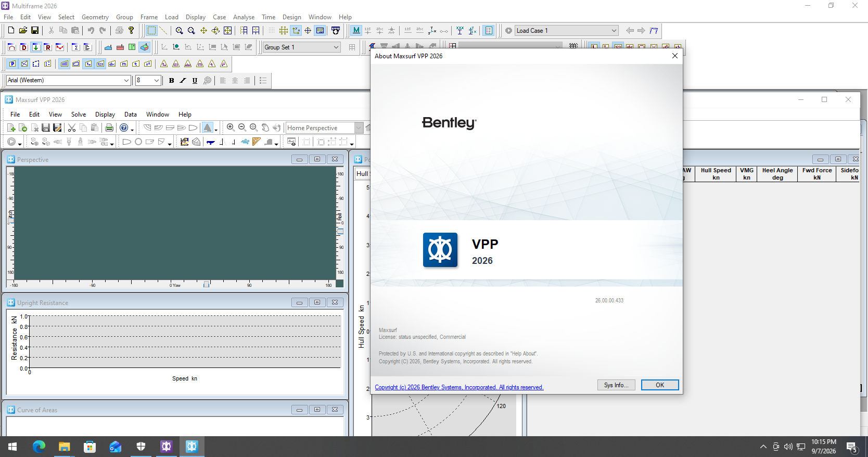Click the New design icon with green plus
This screenshot has width=868, height=457.
coord(11,128)
